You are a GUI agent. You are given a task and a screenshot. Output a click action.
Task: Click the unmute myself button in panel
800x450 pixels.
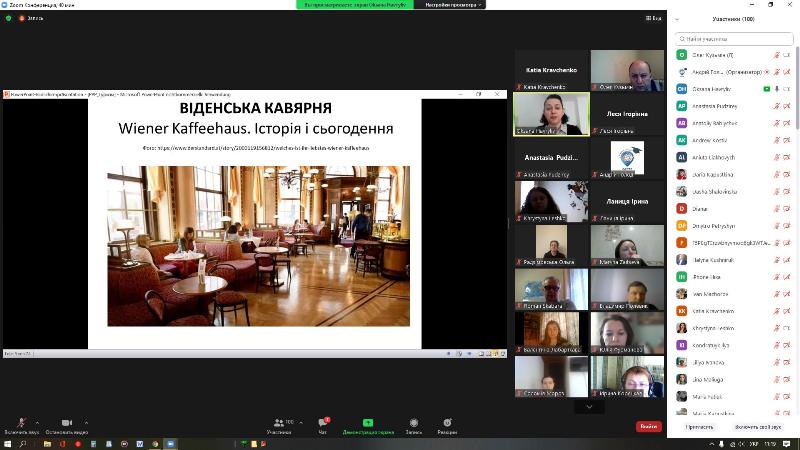[758, 427]
